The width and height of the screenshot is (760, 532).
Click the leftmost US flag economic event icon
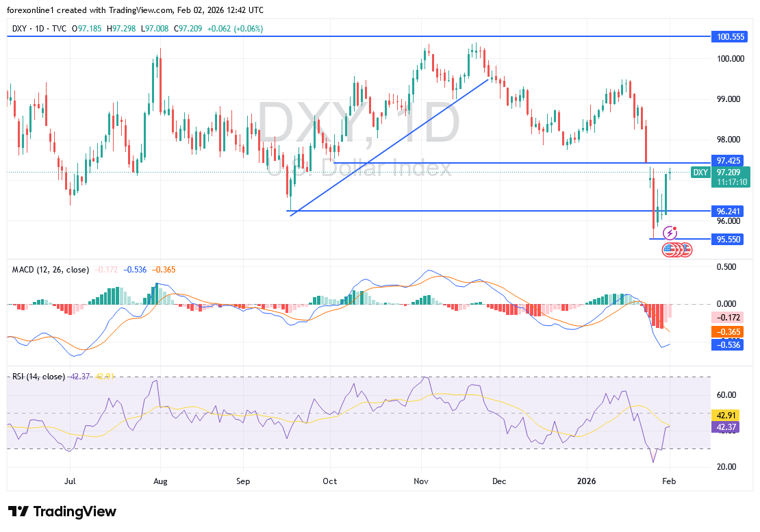[668, 249]
